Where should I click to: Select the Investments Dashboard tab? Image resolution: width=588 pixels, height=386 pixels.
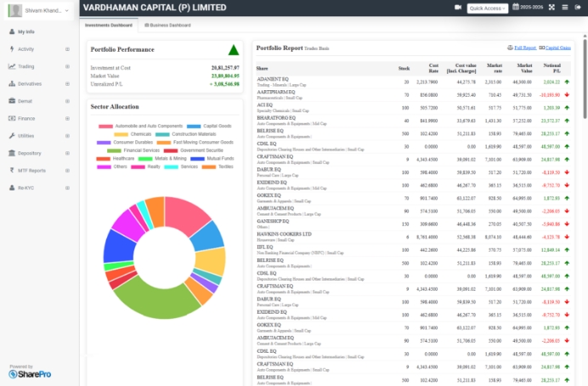[x=109, y=25]
